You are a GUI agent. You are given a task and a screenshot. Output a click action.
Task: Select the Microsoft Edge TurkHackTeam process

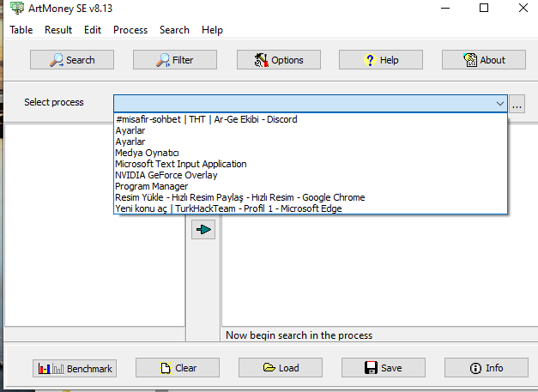311,208
